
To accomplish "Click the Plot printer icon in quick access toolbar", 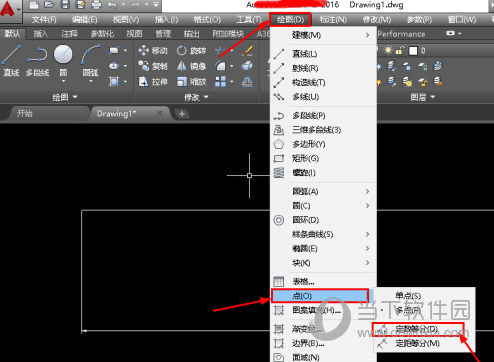I will point(96,5).
